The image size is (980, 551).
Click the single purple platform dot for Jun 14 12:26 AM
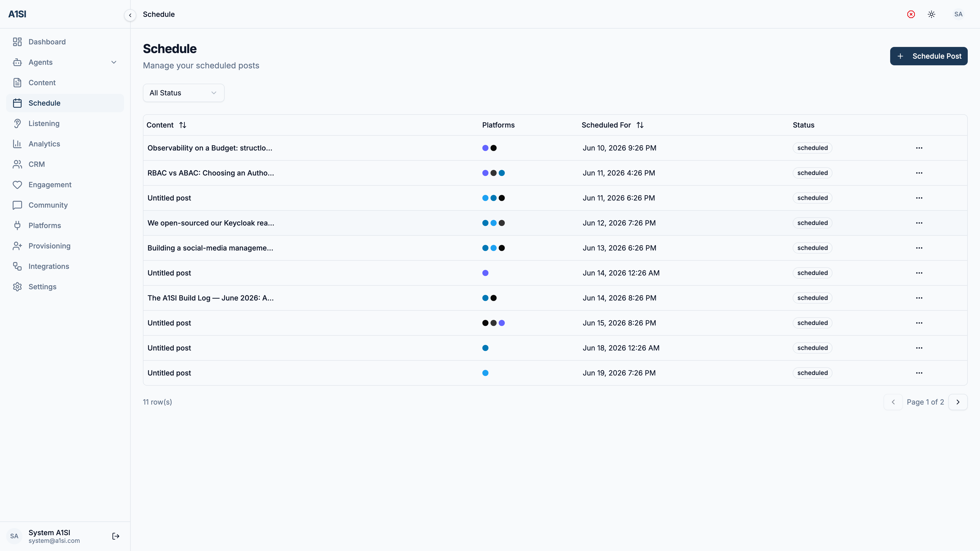coord(485,273)
